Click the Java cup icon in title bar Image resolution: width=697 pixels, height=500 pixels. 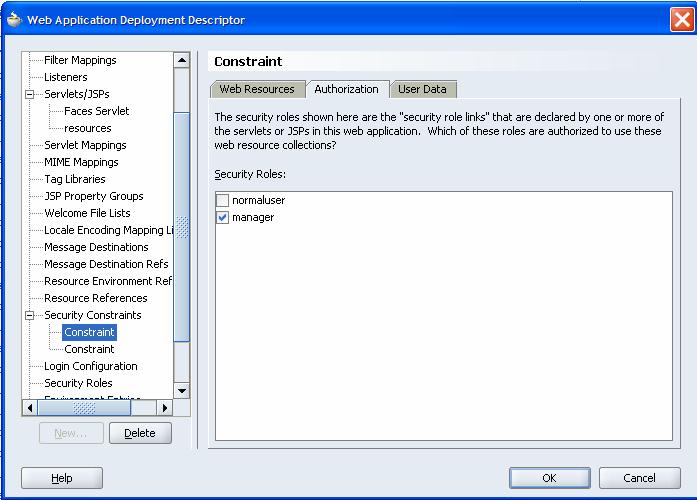pos(13,19)
